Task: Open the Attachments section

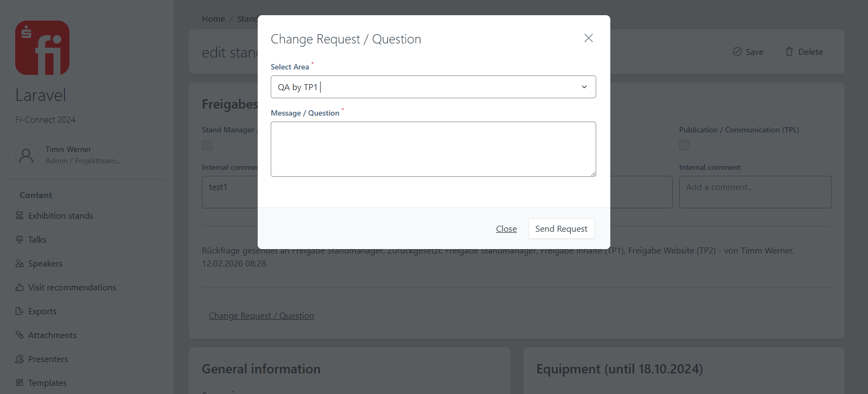Action: [x=52, y=335]
